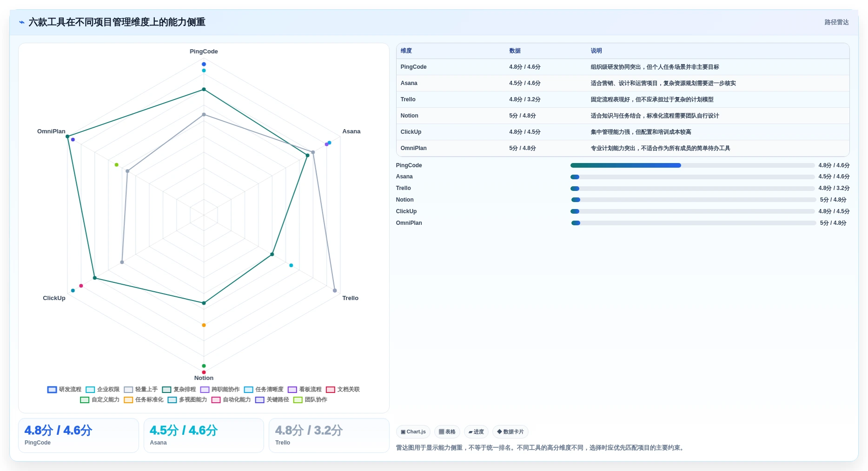This screenshot has width=868, height=471.
Task: Toggle the 跨职能协作 legend series
Action: 219,389
